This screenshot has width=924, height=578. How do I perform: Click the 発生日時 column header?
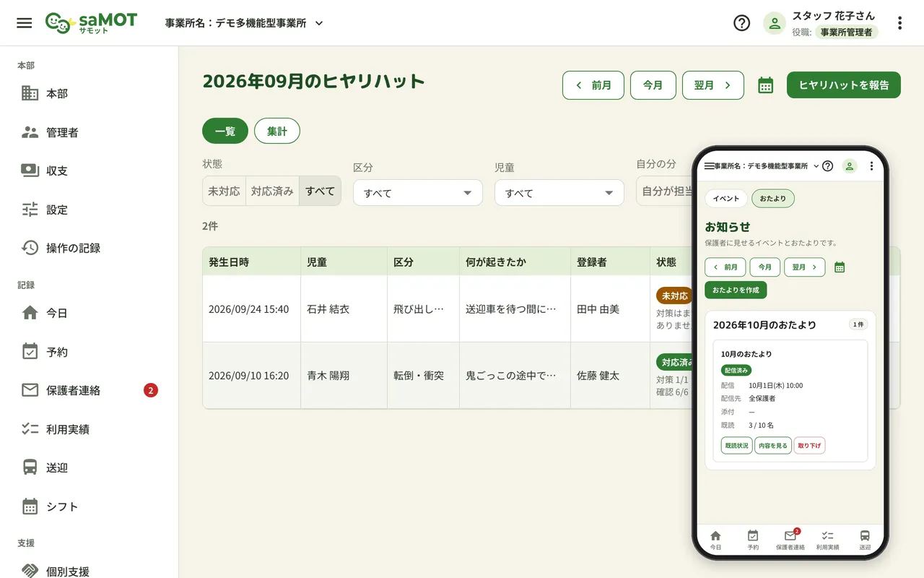[x=252, y=262]
